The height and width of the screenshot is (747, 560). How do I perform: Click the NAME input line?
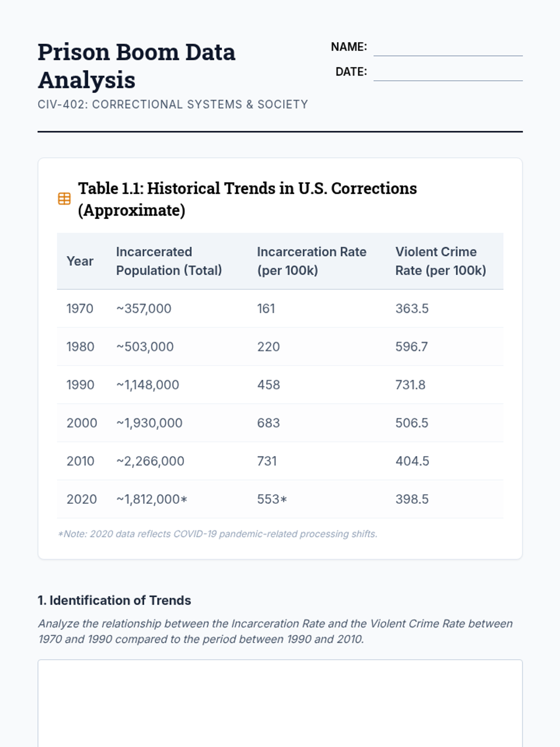pyautogui.click(x=448, y=49)
